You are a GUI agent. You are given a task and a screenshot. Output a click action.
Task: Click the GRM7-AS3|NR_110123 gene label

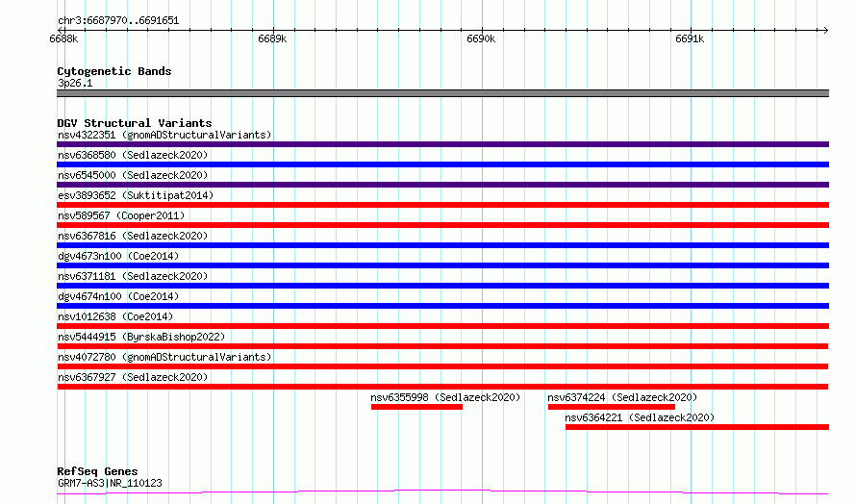pyautogui.click(x=110, y=483)
